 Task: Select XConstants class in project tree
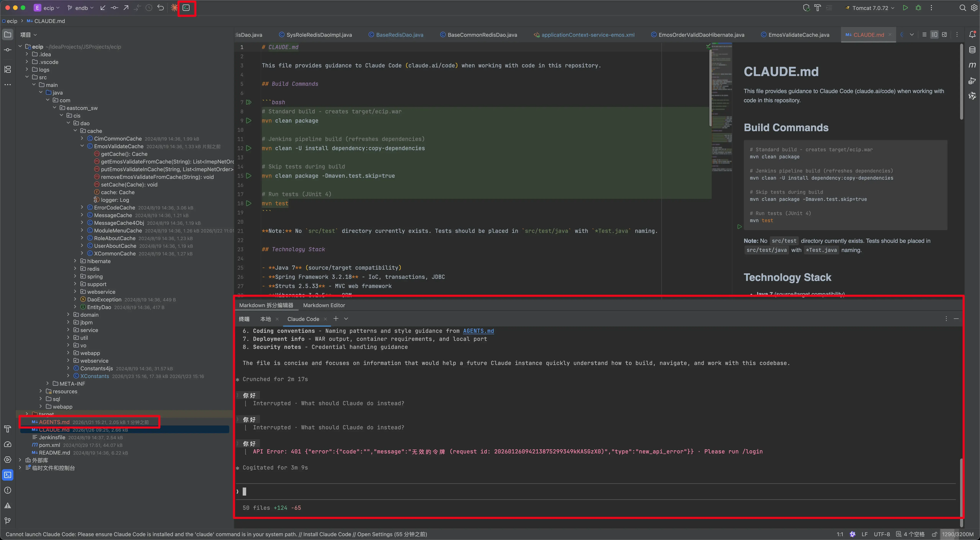click(x=94, y=376)
